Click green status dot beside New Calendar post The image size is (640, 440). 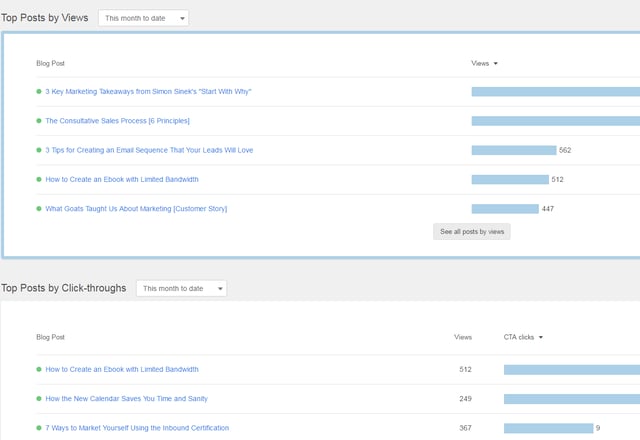coord(39,399)
